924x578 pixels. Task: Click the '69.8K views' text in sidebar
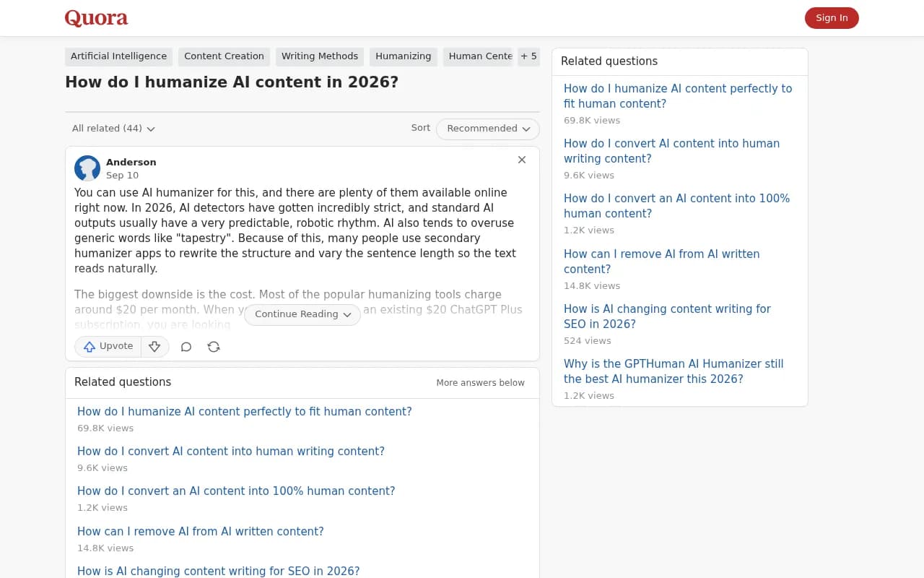pos(592,121)
